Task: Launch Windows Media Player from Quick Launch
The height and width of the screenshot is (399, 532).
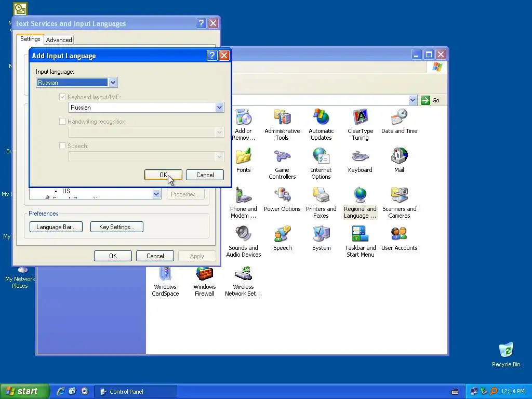Action: 85,391
